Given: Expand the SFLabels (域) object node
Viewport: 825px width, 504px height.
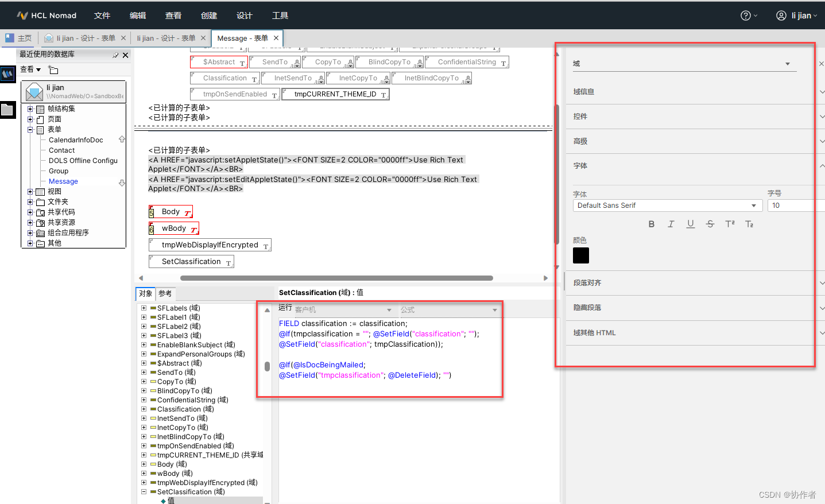Looking at the screenshot, I should [x=144, y=308].
